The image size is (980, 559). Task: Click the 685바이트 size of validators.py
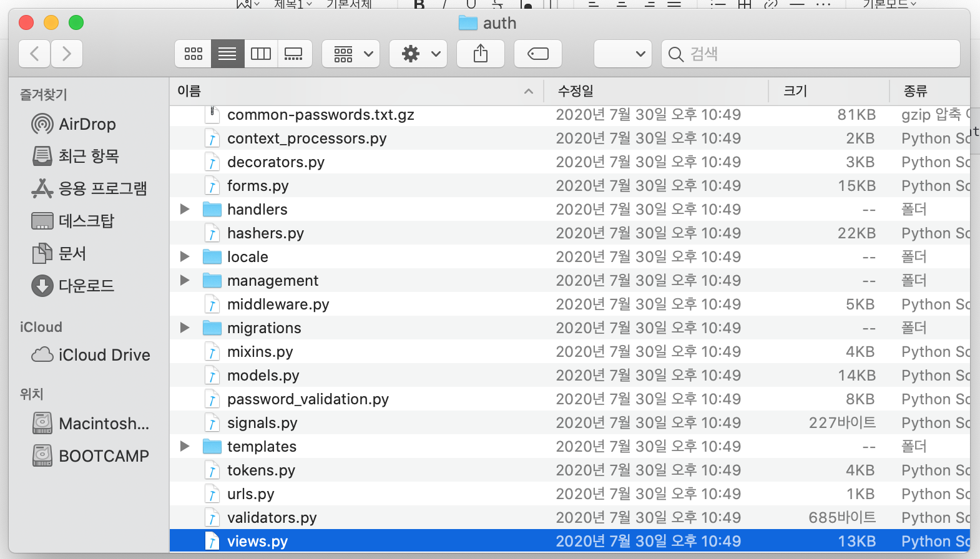coord(842,518)
